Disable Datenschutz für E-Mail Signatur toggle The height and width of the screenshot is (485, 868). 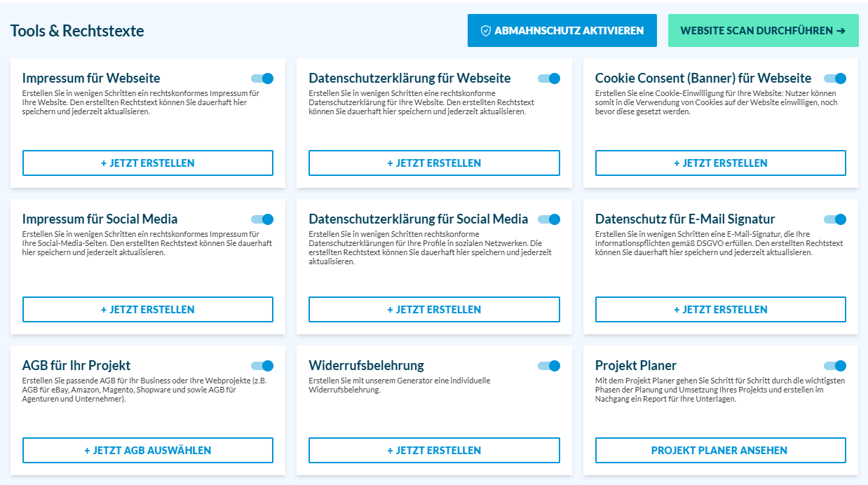(x=835, y=219)
